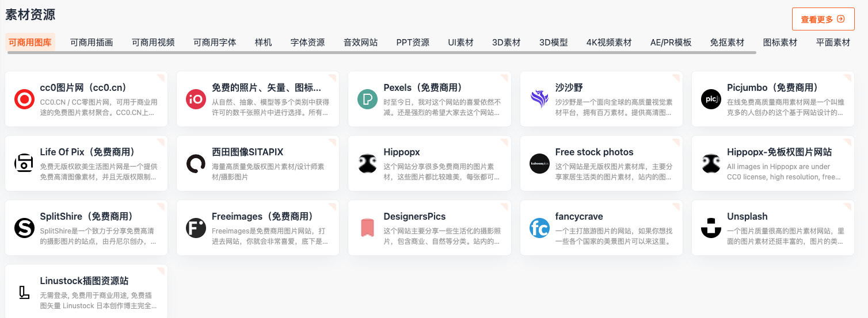Switch to the 3D素材 tab

click(507, 42)
